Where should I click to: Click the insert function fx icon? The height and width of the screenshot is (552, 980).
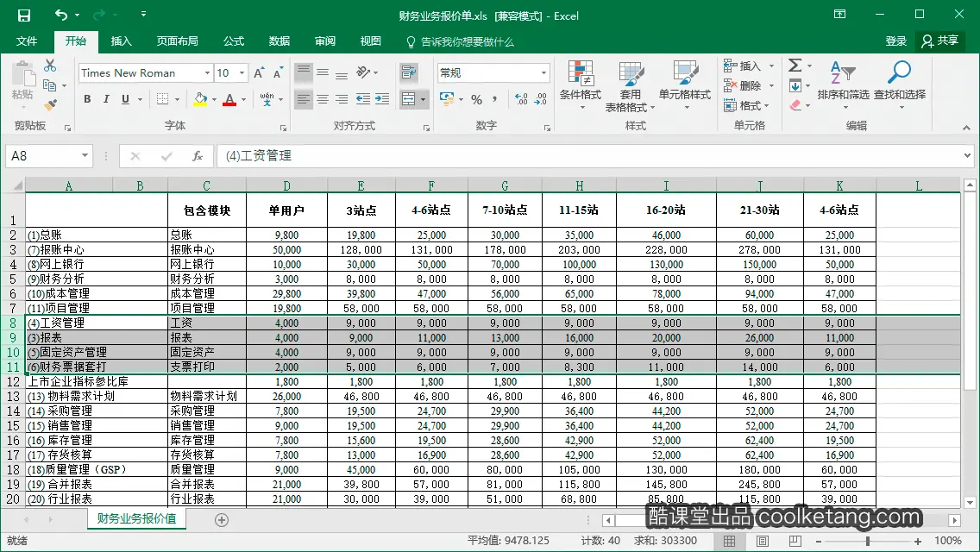(x=198, y=155)
